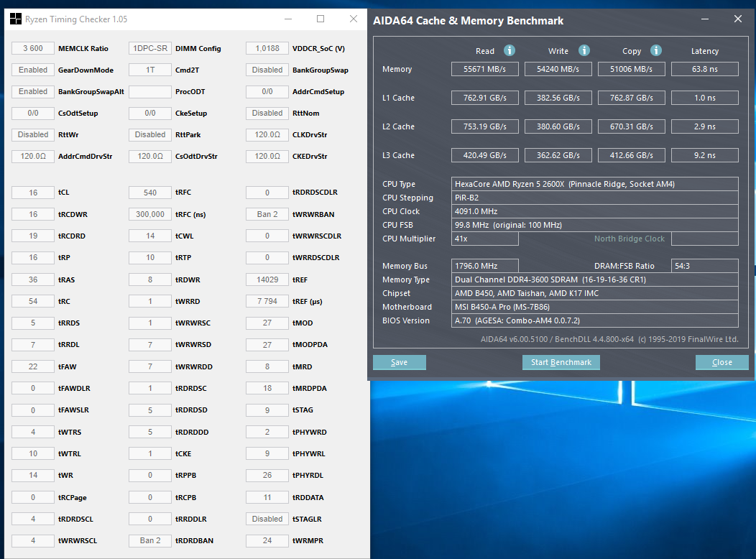Click CPU Clock value 4091.0 MHz

(594, 211)
